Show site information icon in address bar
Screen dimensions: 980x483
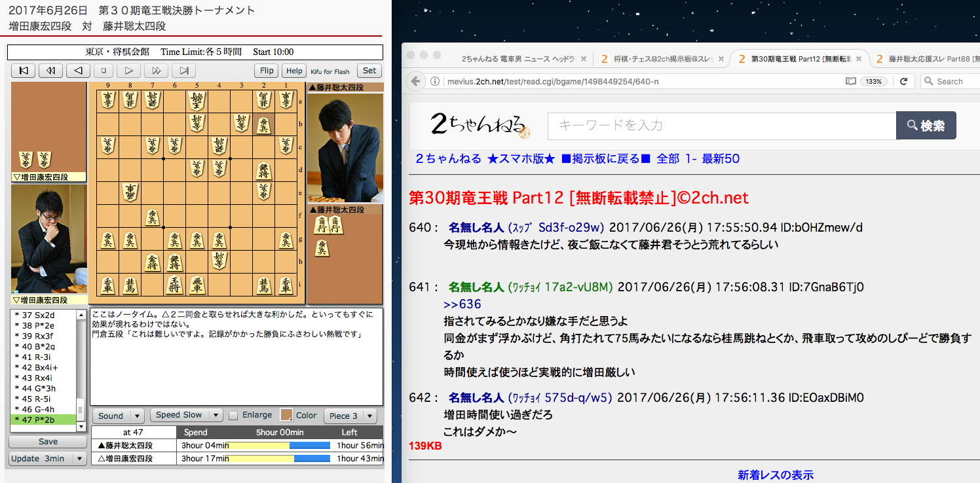point(435,81)
